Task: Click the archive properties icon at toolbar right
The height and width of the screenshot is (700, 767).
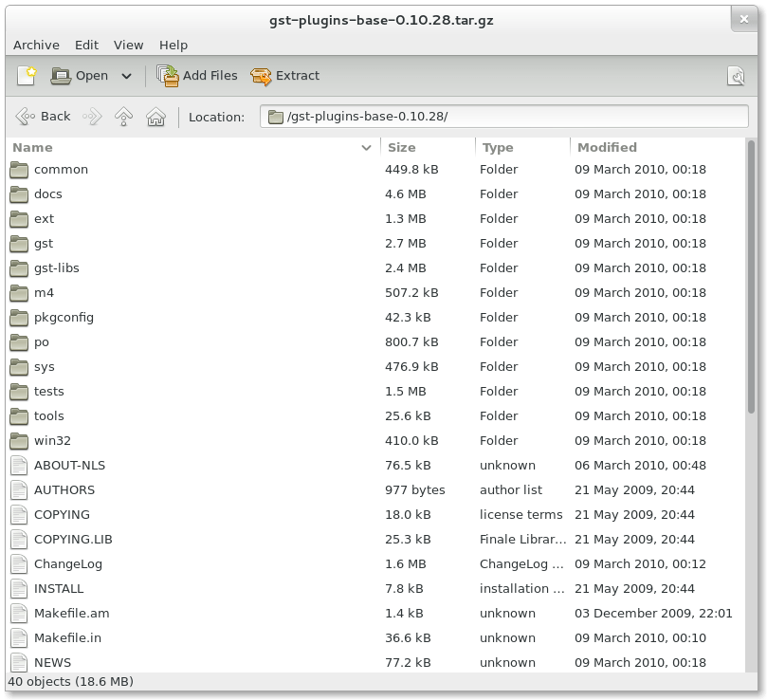Action: coord(736,76)
